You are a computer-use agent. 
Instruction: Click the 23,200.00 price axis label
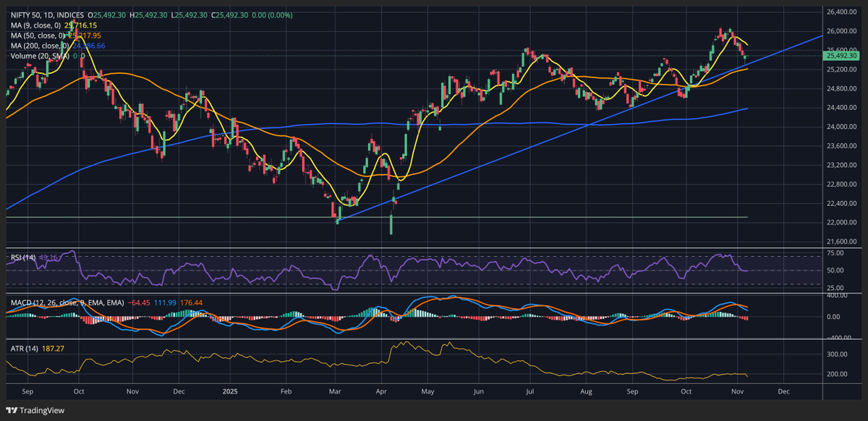[x=841, y=165]
